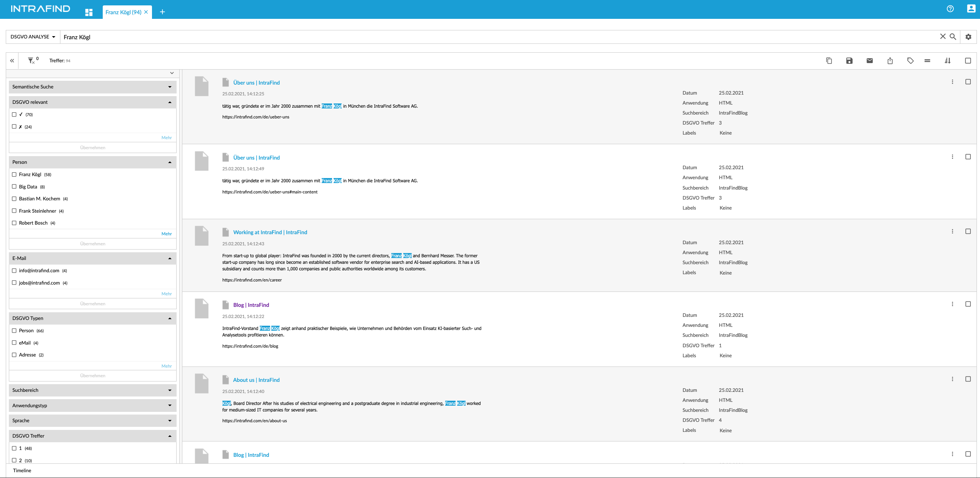This screenshot has width=980, height=478.
Task: Open the share/export icon
Action: [x=890, y=60]
